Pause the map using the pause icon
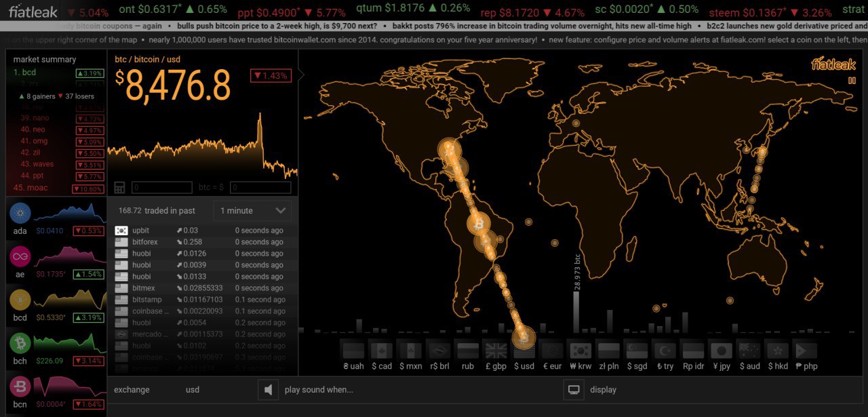Screen dimensions: 868x417 (852, 80)
